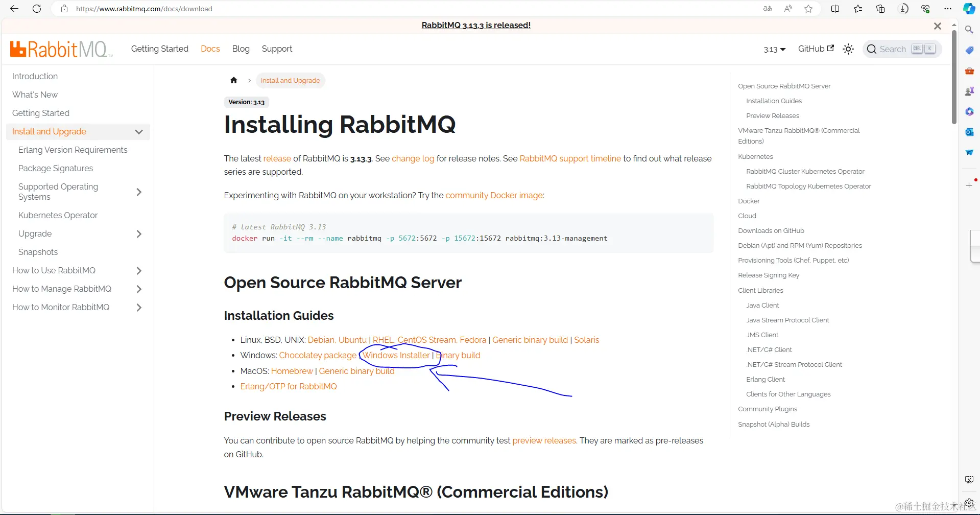Dismiss the release announcement banner
The height and width of the screenshot is (515, 980).
click(938, 26)
